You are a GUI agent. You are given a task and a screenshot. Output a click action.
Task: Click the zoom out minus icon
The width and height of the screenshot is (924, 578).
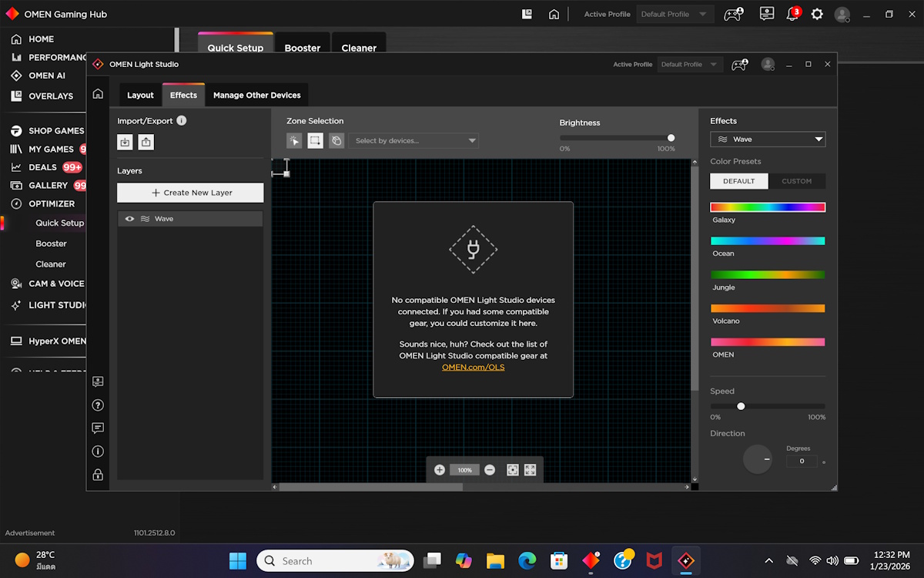[x=490, y=469]
